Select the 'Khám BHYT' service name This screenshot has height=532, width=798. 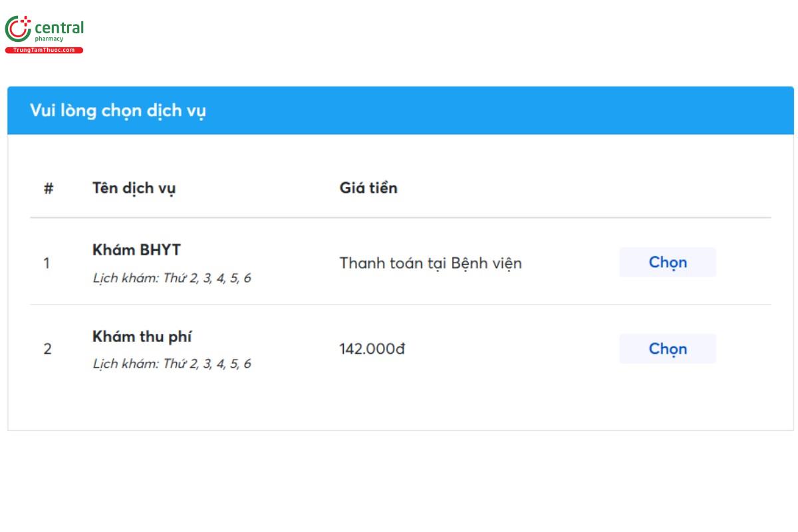pos(136,250)
